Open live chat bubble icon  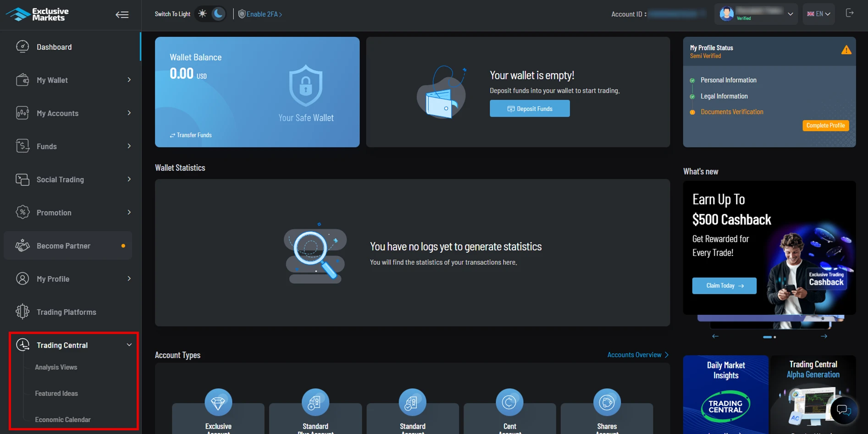click(844, 410)
